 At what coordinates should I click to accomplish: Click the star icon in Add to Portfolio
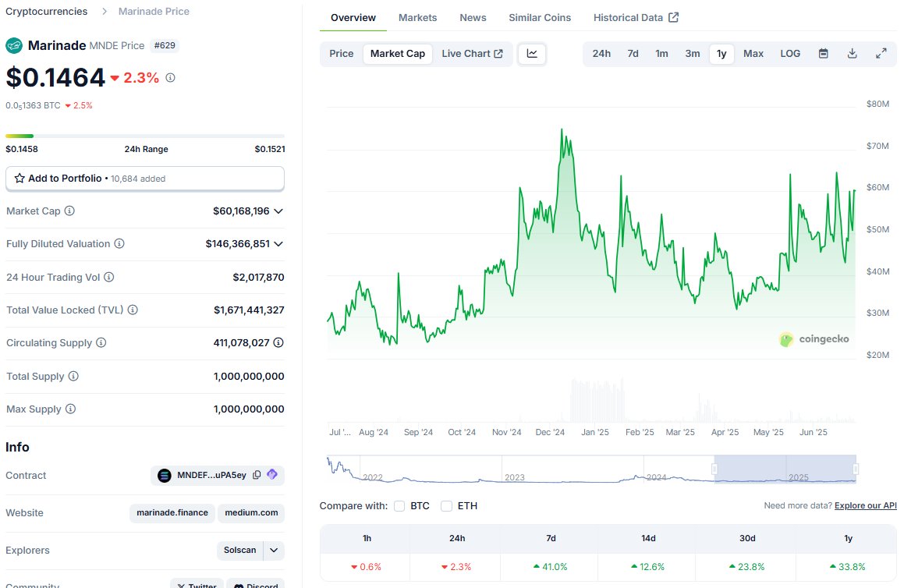tap(19, 178)
